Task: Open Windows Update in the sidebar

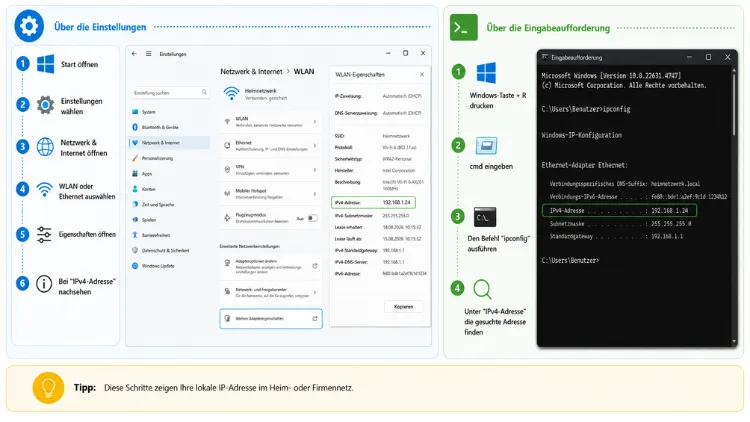Action: [x=170, y=266]
